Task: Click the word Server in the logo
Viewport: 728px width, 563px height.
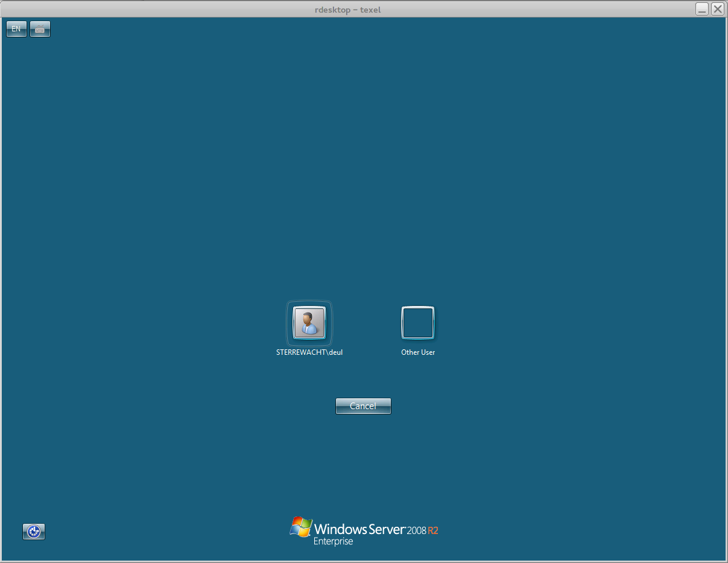Action: 387,530
